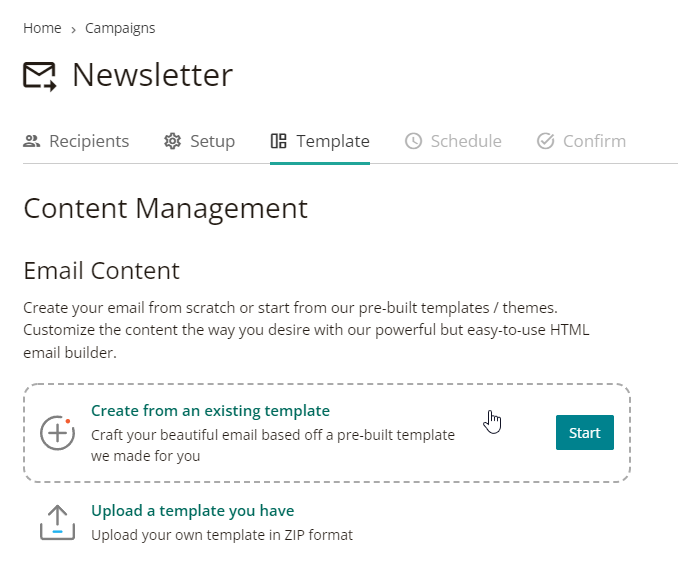Image resolution: width=678 pixels, height=575 pixels.
Task: Click the upload arrow tray icon
Action: point(58,522)
